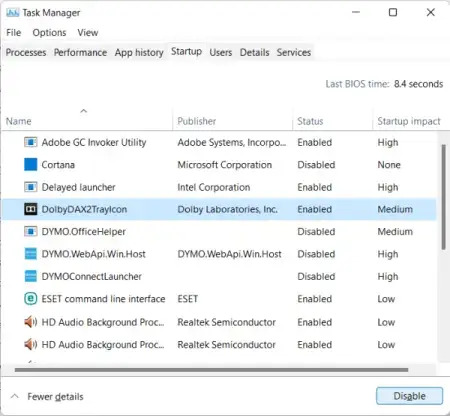Sort by the Startup impact column header

pyautogui.click(x=409, y=121)
